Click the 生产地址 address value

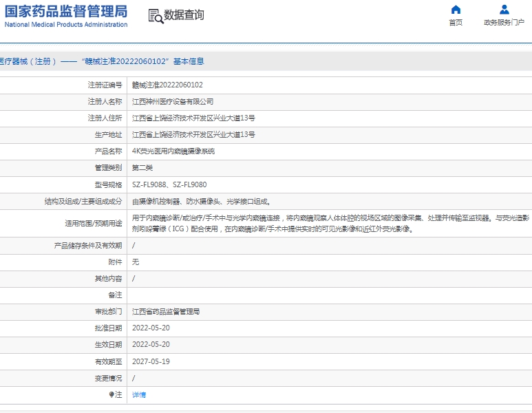pos(193,135)
